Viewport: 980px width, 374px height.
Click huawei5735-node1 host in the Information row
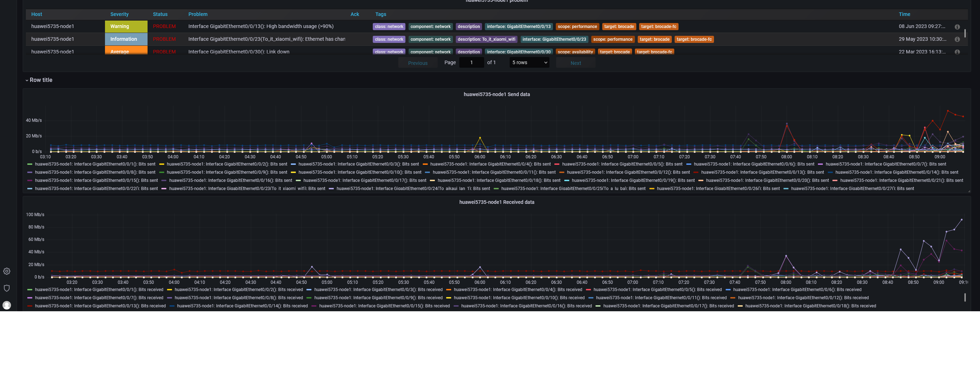point(52,39)
